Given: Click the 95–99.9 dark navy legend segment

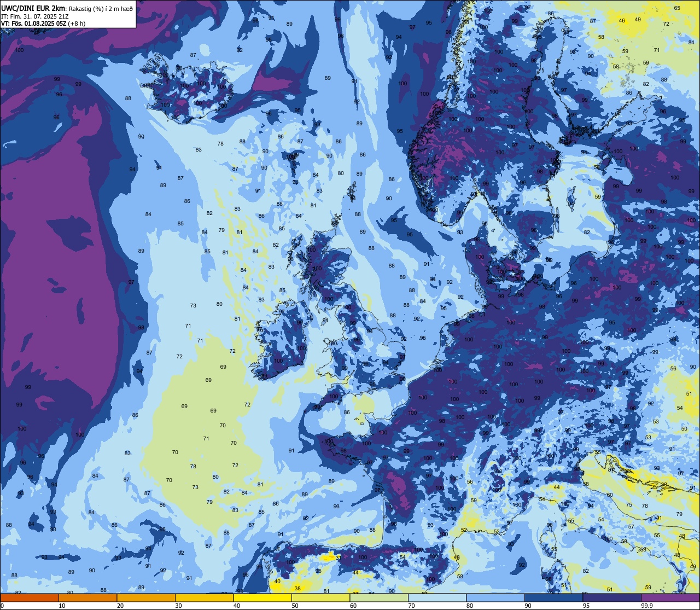Looking at the screenshot, I should click(x=612, y=597).
